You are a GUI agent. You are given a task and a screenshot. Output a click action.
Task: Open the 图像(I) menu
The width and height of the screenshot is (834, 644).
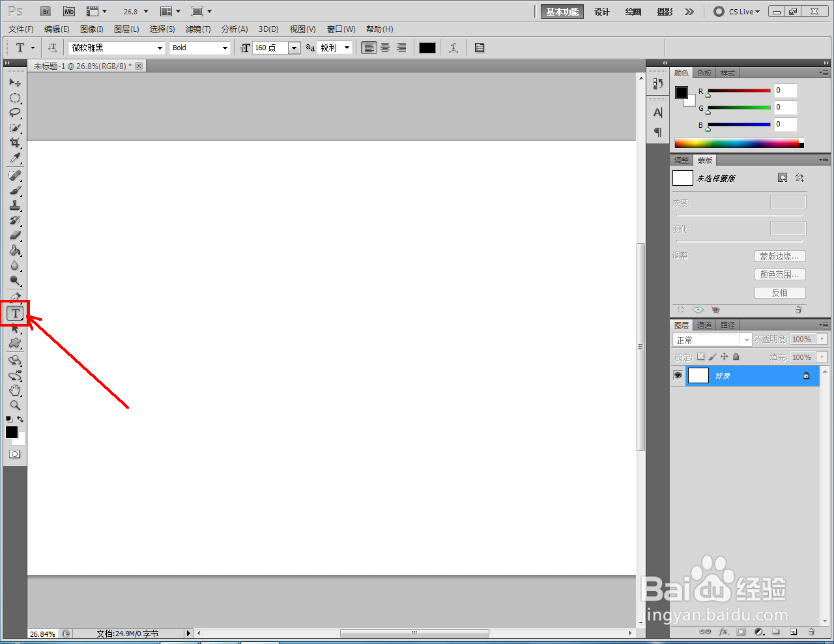point(92,29)
